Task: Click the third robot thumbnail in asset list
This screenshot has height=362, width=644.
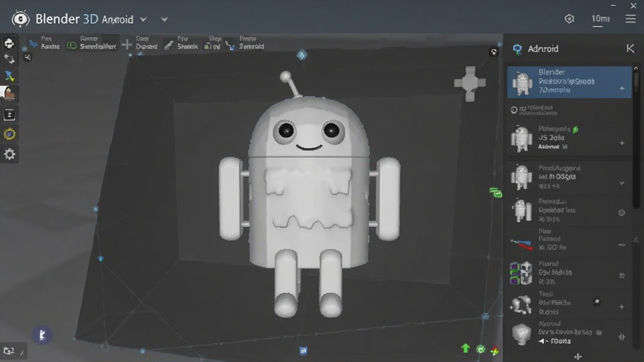Action: [521, 177]
